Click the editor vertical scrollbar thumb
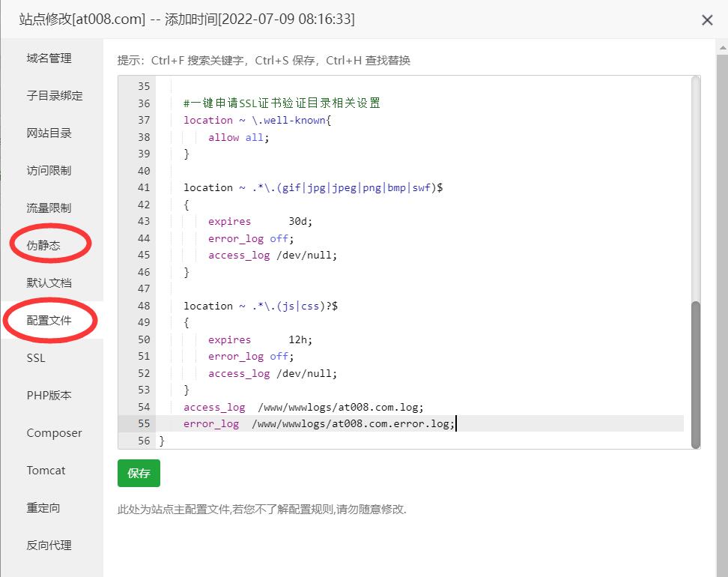The width and height of the screenshot is (728, 577). click(695, 375)
